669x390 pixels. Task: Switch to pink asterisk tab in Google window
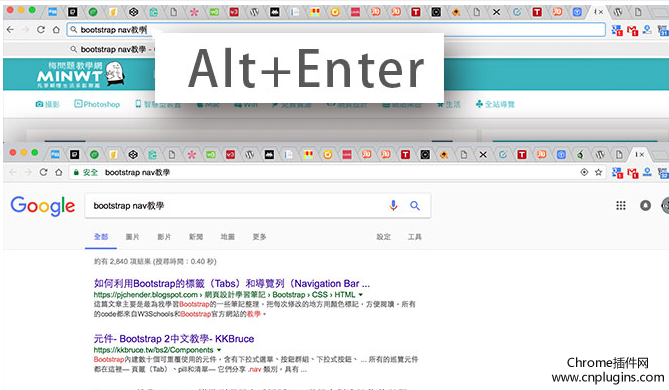[x=192, y=154]
